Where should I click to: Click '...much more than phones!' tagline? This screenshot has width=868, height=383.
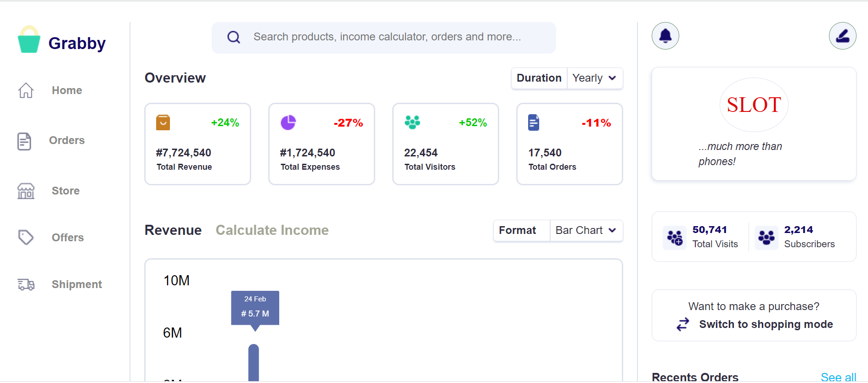740,154
